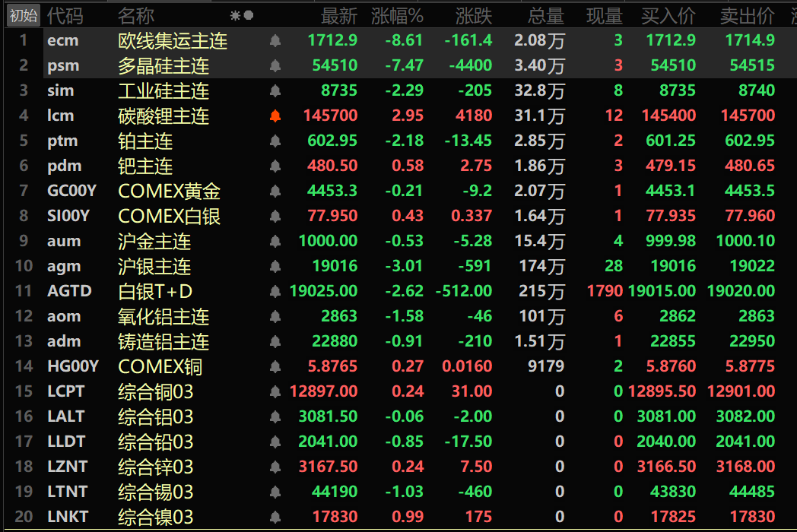
Task: Click the bell icon for 铂主连
Action: tap(275, 141)
